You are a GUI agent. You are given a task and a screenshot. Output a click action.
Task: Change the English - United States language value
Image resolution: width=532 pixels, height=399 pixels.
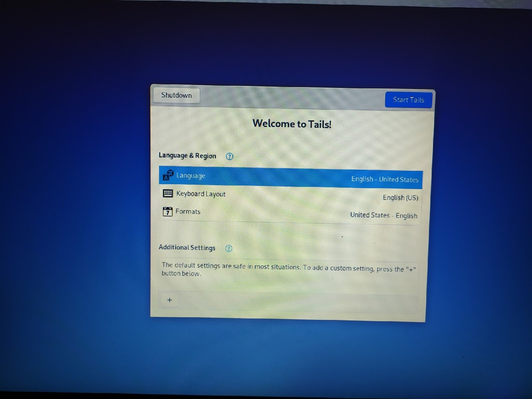tap(384, 179)
